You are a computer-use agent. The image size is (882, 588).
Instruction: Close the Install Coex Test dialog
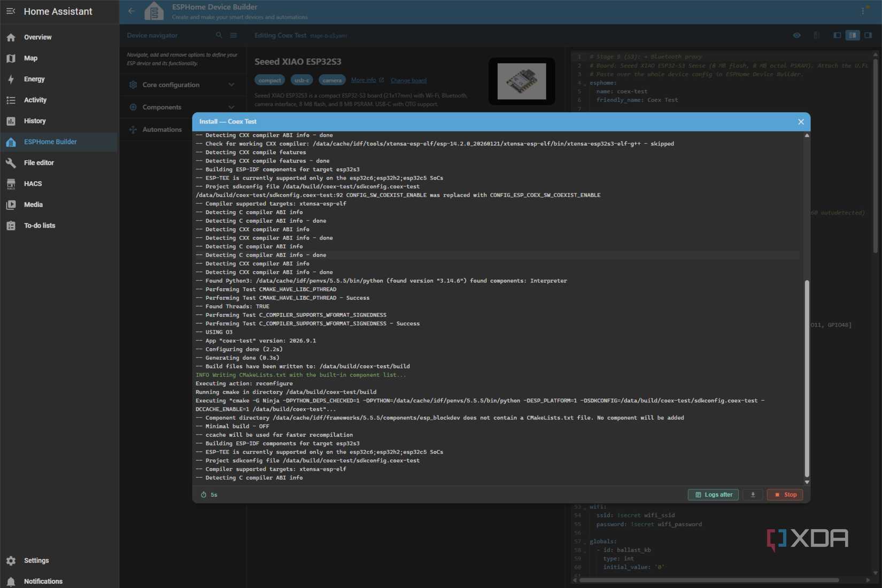tap(801, 122)
